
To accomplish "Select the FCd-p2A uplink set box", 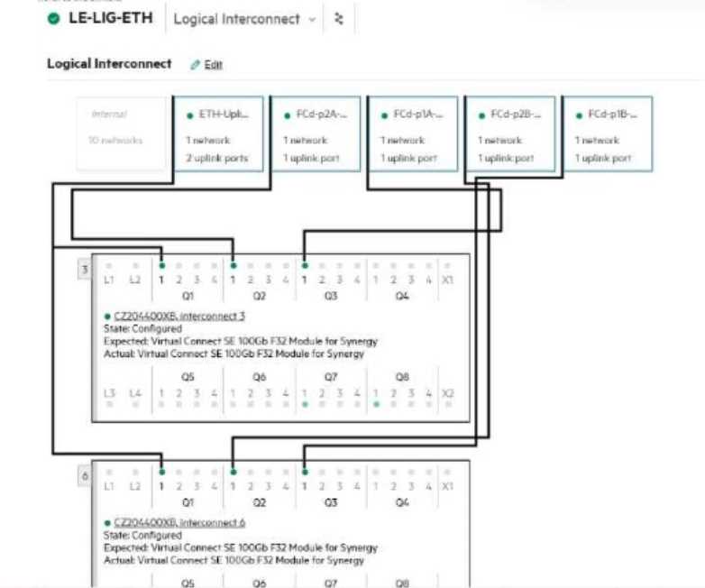I will click(316, 134).
